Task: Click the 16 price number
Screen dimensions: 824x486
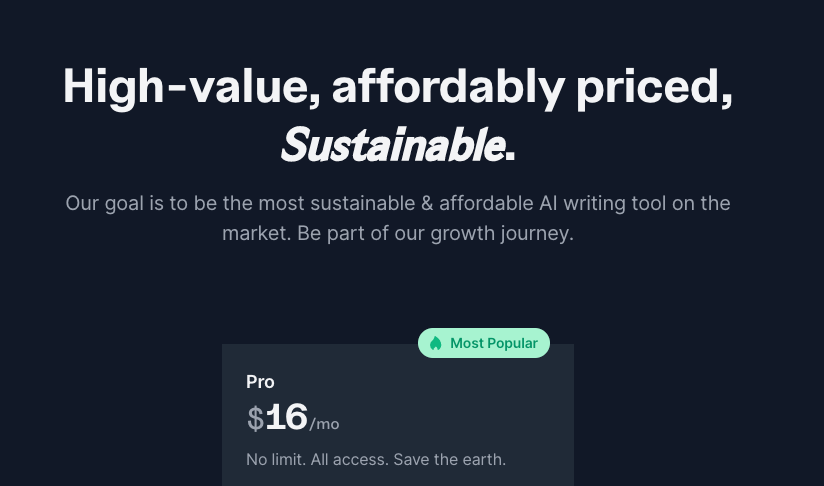Action: pos(286,417)
